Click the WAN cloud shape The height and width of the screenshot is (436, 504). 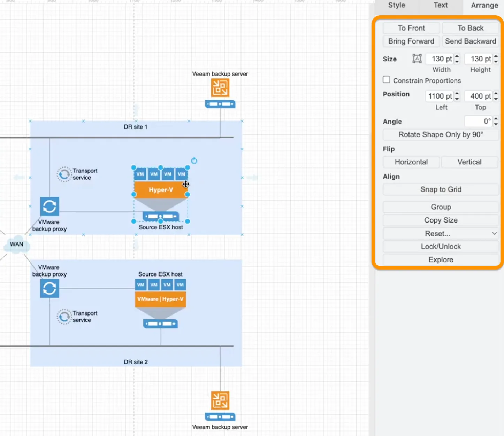coord(16,244)
